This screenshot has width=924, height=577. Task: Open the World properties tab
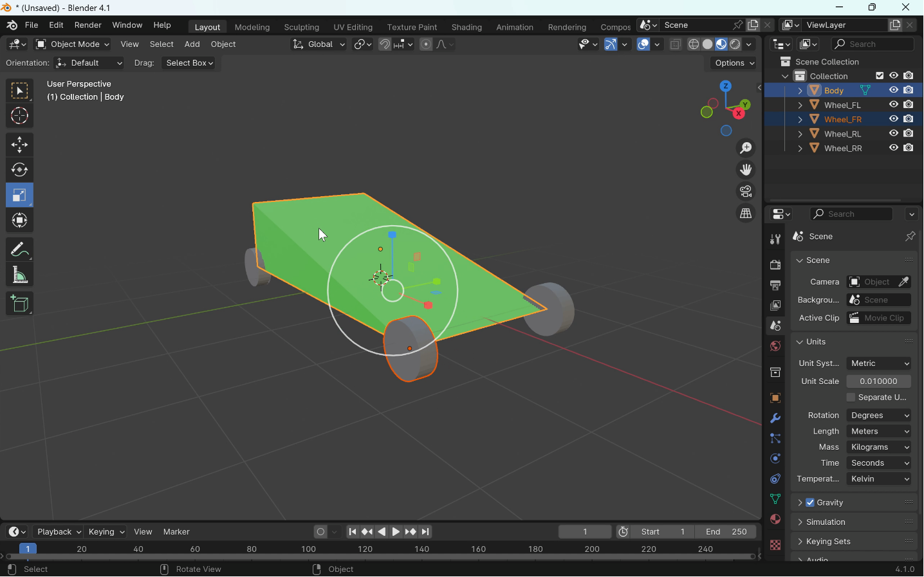click(776, 347)
